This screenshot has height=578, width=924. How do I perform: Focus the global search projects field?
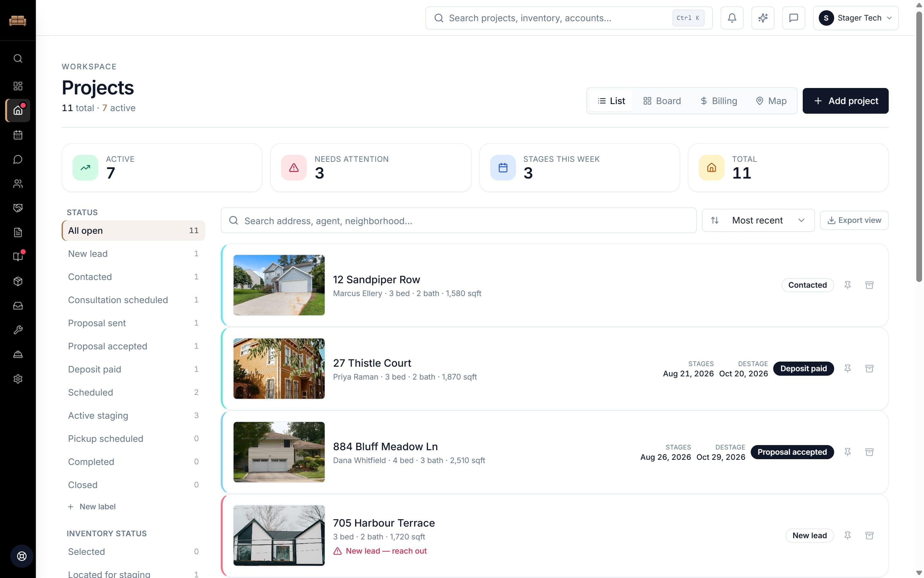[569, 18]
